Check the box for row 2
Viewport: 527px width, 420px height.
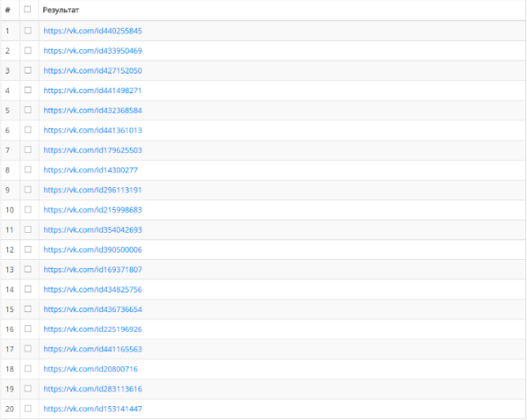[x=28, y=50]
